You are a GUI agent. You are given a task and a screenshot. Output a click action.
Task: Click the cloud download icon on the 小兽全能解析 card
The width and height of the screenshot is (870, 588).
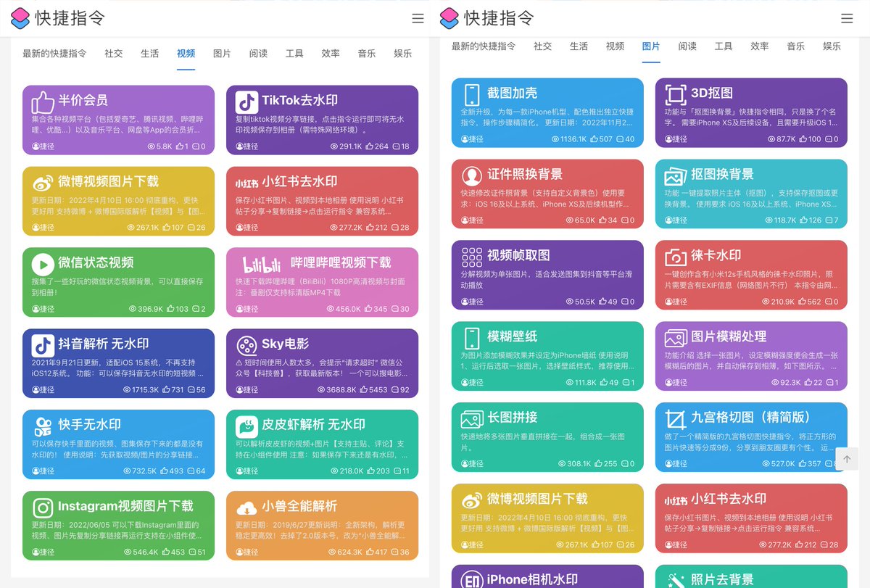point(246,508)
